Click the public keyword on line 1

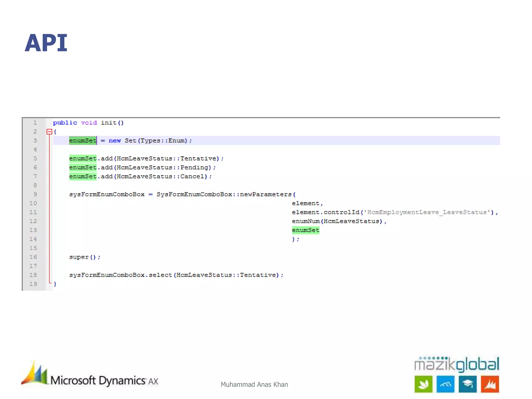click(x=65, y=123)
